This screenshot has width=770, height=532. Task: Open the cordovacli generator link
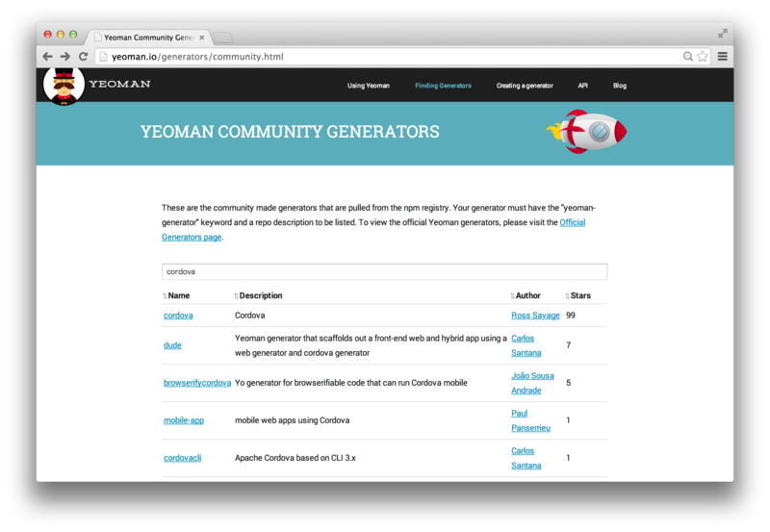pos(182,458)
